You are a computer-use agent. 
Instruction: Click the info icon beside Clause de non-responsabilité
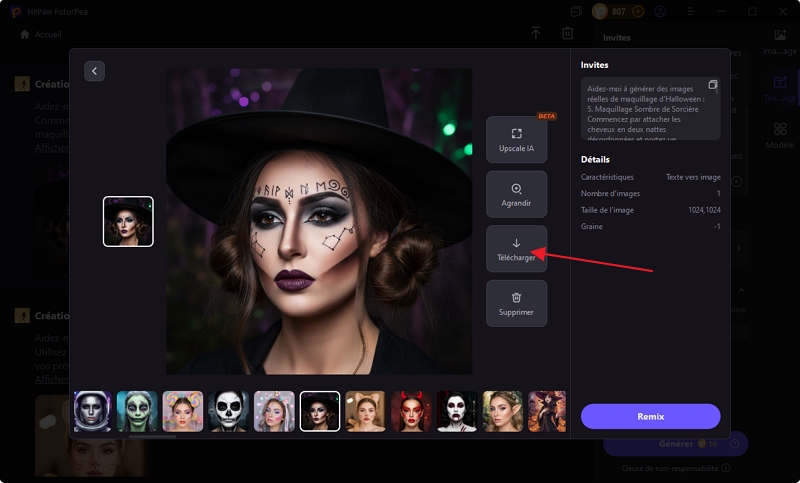pyautogui.click(x=726, y=468)
